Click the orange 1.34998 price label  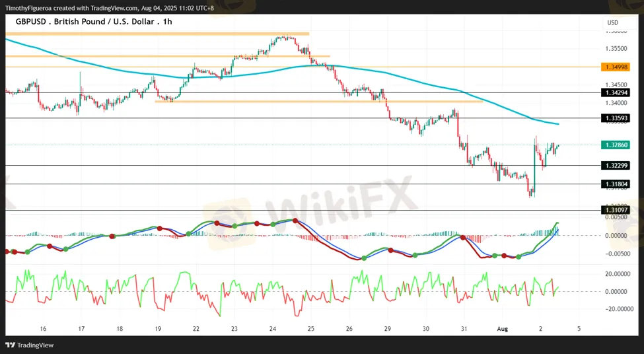click(615, 67)
